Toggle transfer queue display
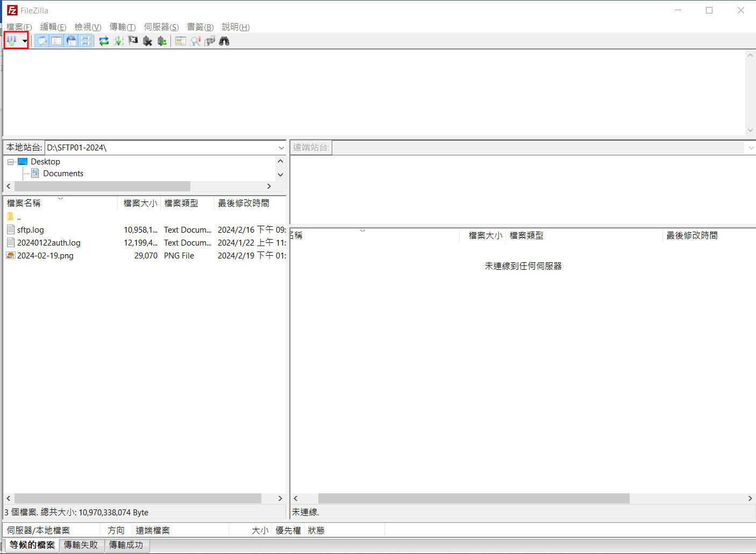The width and height of the screenshot is (756, 554). click(x=85, y=41)
